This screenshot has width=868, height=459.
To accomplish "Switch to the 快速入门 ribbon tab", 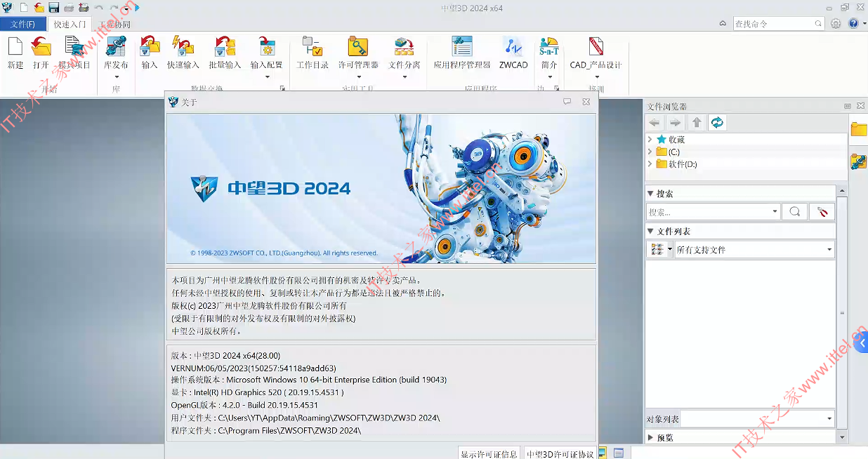I will [x=70, y=24].
